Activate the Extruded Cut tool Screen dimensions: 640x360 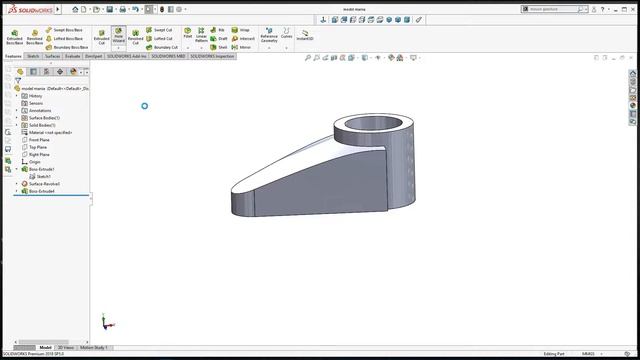[x=102, y=37]
